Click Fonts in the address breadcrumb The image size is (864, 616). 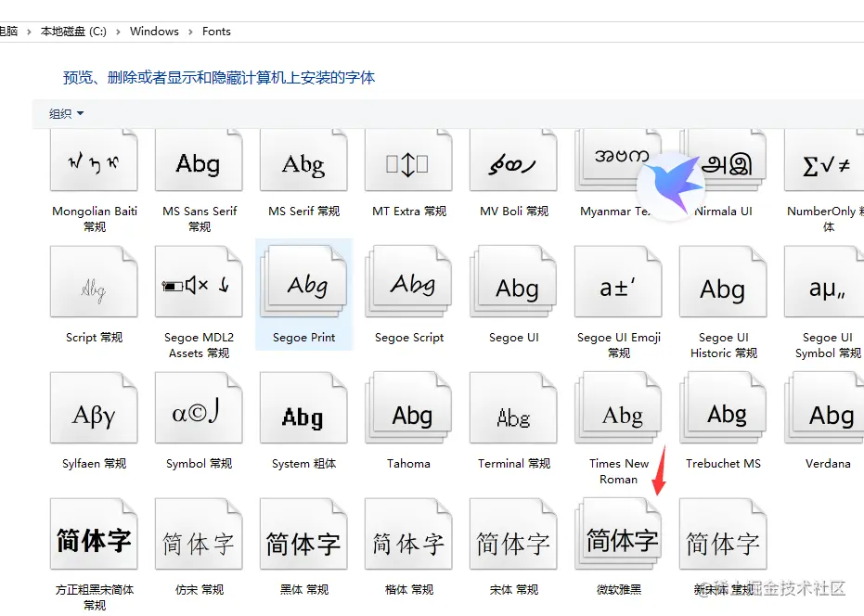pos(216,32)
